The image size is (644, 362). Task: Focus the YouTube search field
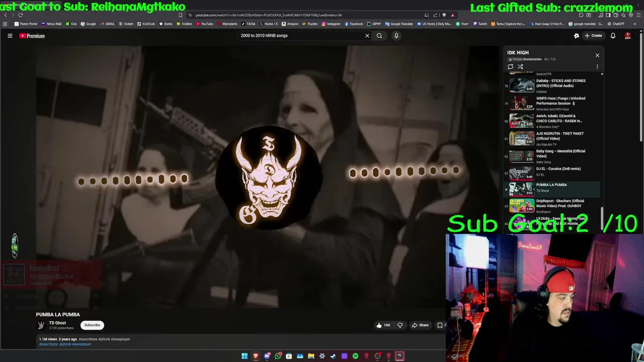(301, 36)
